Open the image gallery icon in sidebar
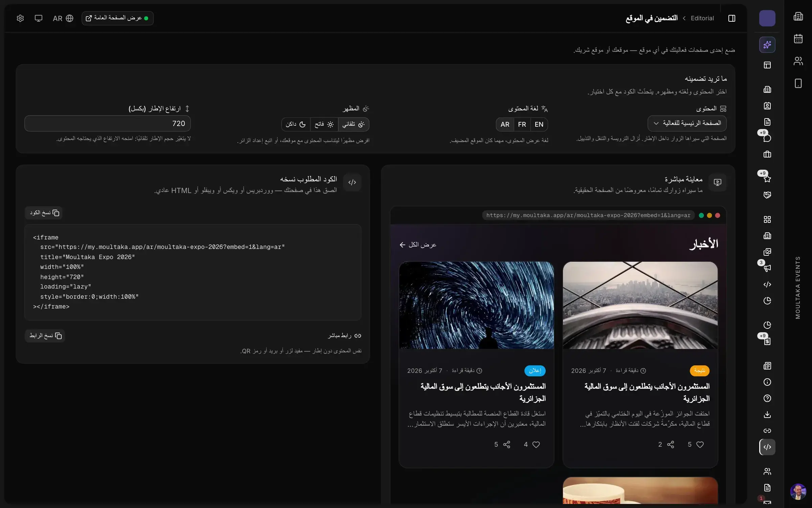The image size is (812, 508). click(x=767, y=252)
